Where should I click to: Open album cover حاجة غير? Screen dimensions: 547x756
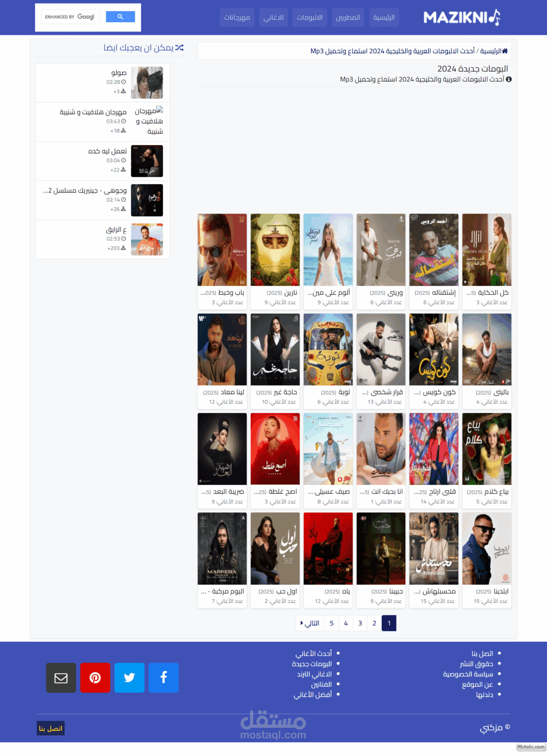point(275,349)
